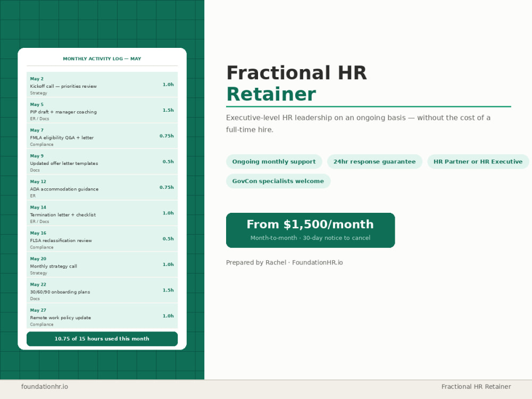
Task: Click the May 5 date label
Action: point(37,104)
